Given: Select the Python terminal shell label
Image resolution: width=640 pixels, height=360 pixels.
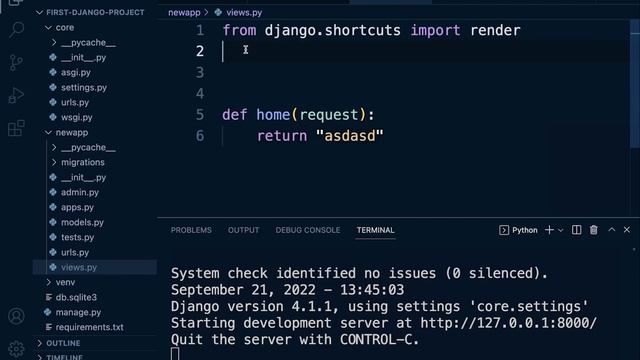Looking at the screenshot, I should (518, 230).
